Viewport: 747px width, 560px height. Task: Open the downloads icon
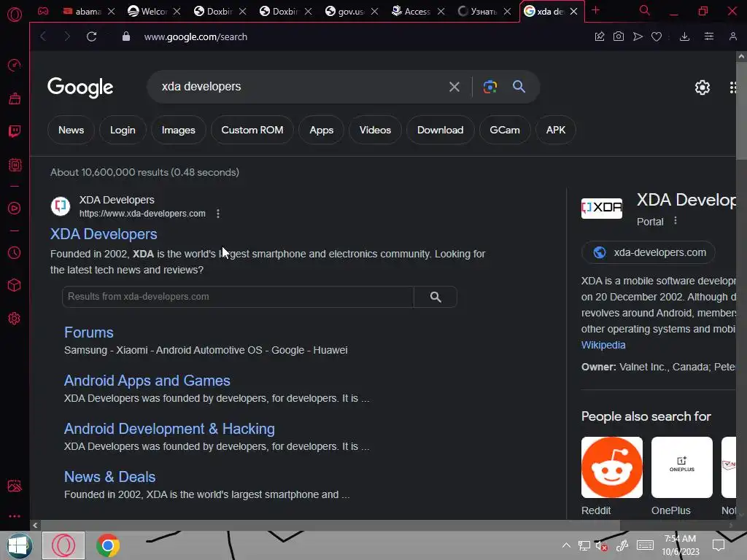point(684,36)
